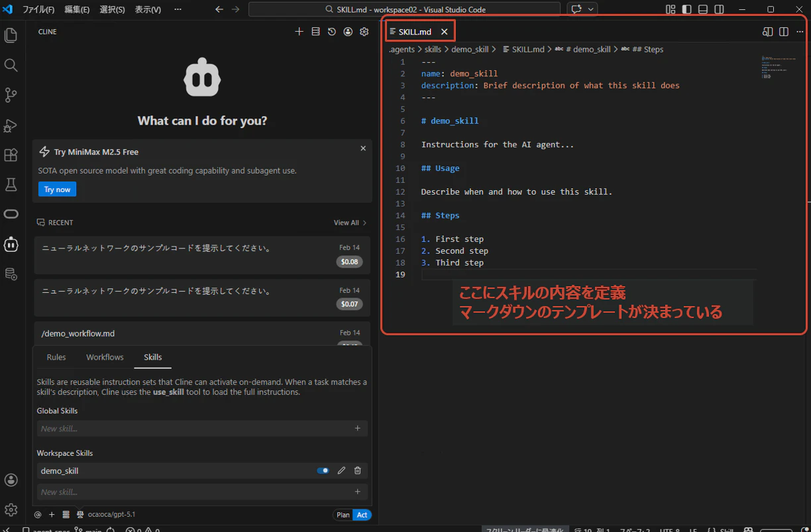Image resolution: width=811 pixels, height=532 pixels.
Task: Open the 選択(S) menu
Action: tap(112, 10)
